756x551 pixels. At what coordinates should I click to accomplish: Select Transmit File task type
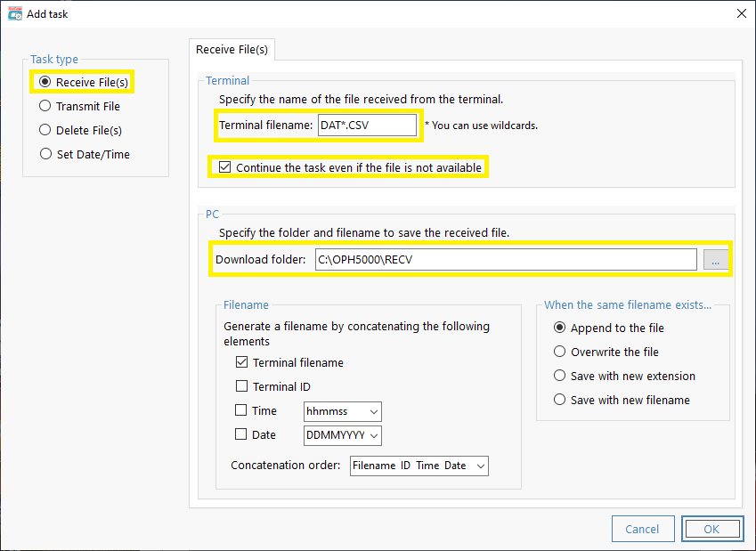click(x=79, y=106)
